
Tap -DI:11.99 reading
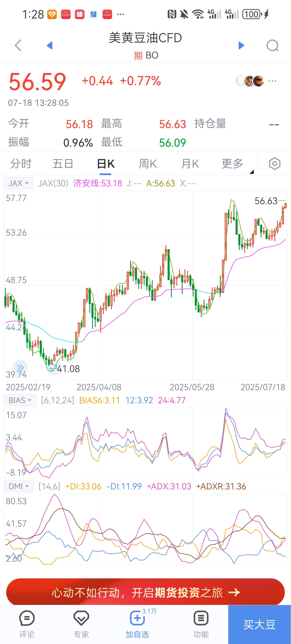pos(124,486)
